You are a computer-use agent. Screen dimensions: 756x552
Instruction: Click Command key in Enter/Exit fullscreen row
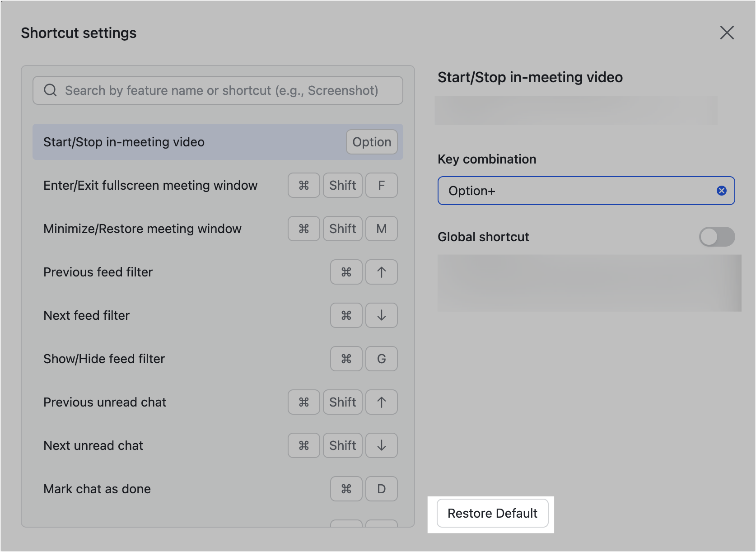click(304, 185)
